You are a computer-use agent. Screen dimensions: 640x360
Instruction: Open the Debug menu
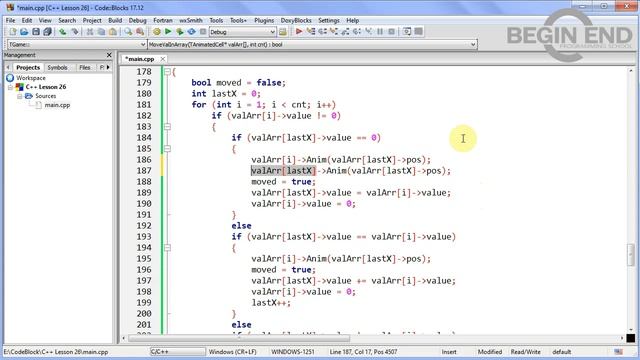pos(138,20)
